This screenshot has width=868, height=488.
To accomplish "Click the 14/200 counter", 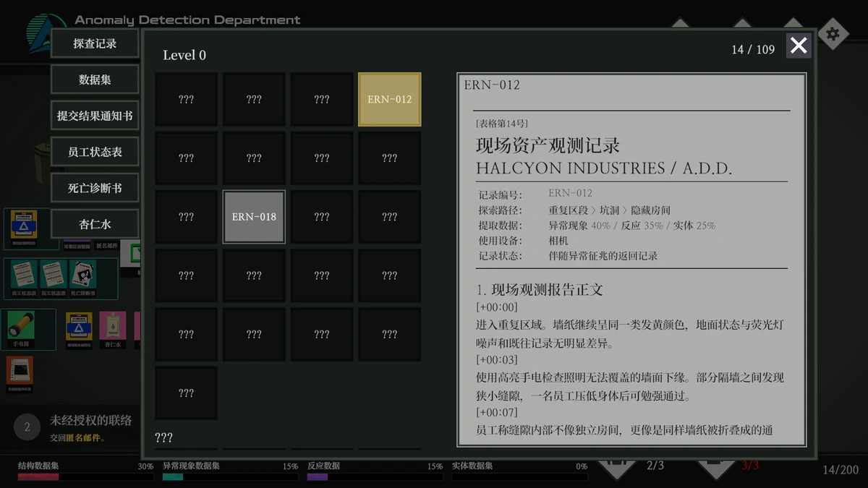I will click(x=841, y=470).
